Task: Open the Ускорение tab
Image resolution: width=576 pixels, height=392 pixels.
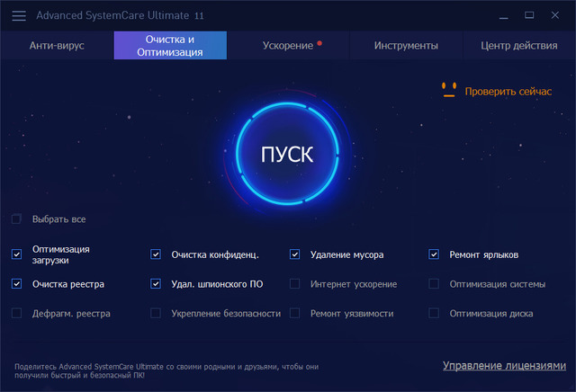Action: 288,45
